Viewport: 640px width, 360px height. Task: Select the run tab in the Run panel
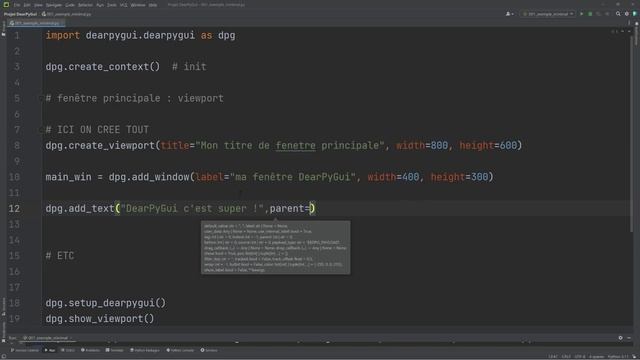(x=48, y=338)
